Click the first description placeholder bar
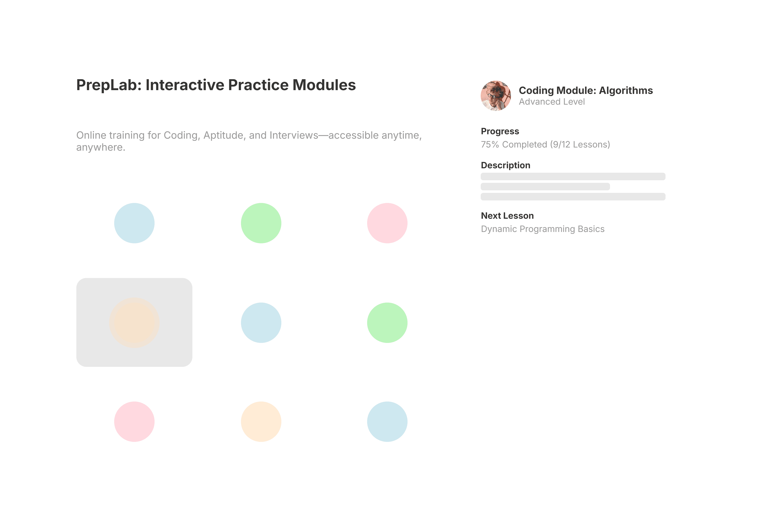The image size is (757, 532). [x=573, y=176]
